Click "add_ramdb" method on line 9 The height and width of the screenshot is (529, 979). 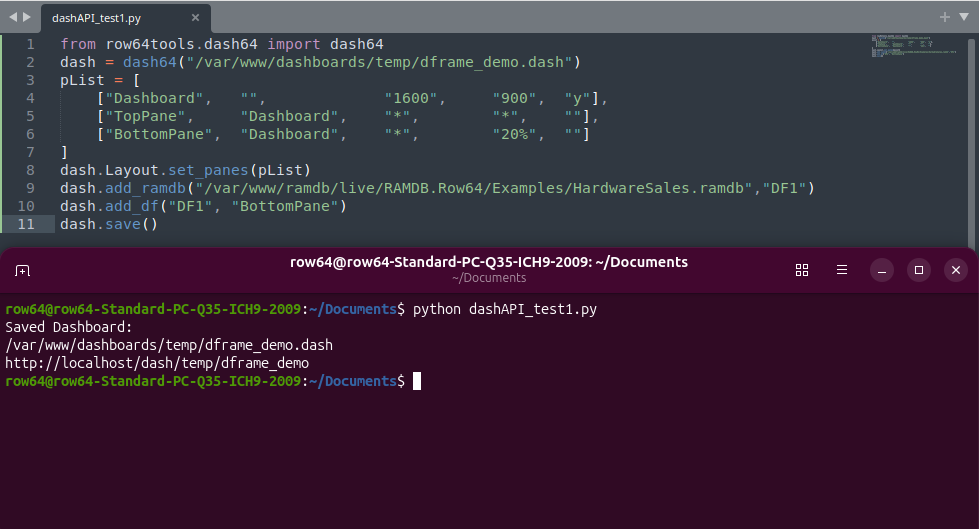pyautogui.click(x=145, y=188)
